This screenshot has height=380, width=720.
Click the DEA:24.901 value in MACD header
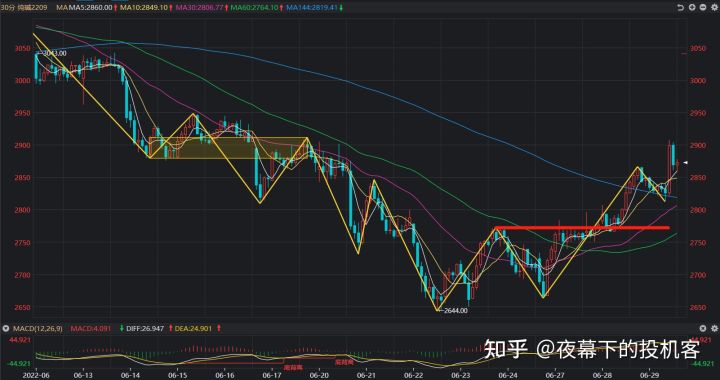point(194,329)
